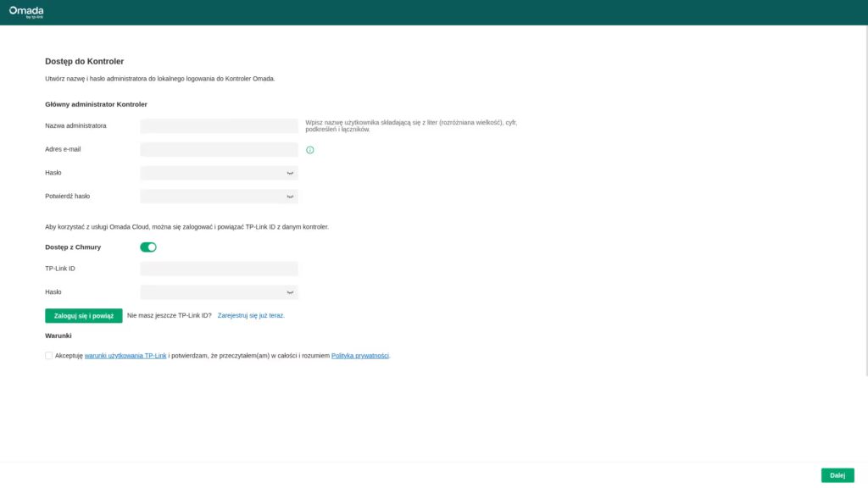
Task: Click the Adres e-mail input field
Action: (219, 150)
